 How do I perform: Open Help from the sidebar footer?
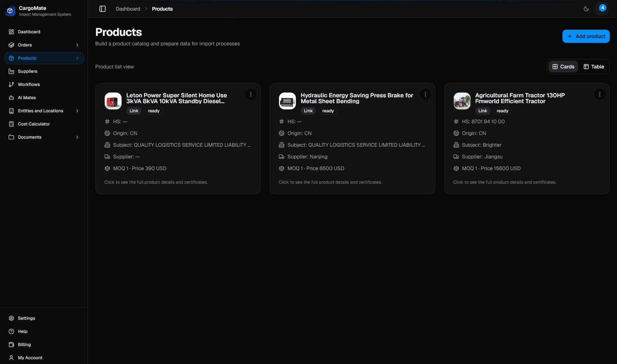44,331
